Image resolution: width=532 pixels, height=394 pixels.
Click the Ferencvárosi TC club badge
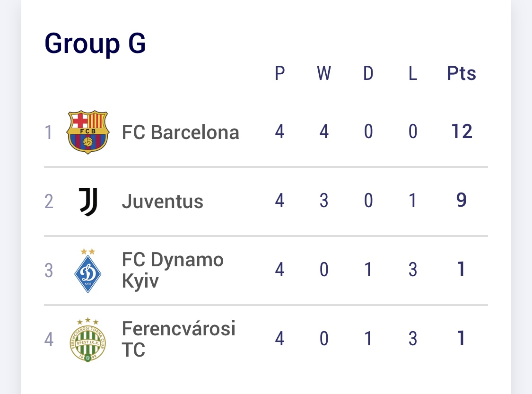[88, 340]
